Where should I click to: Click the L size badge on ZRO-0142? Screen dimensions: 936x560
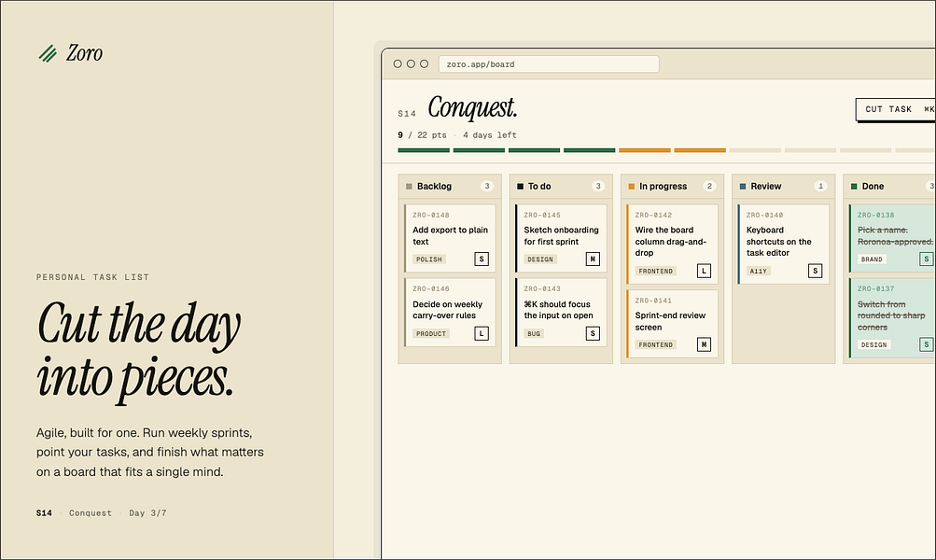[704, 271]
